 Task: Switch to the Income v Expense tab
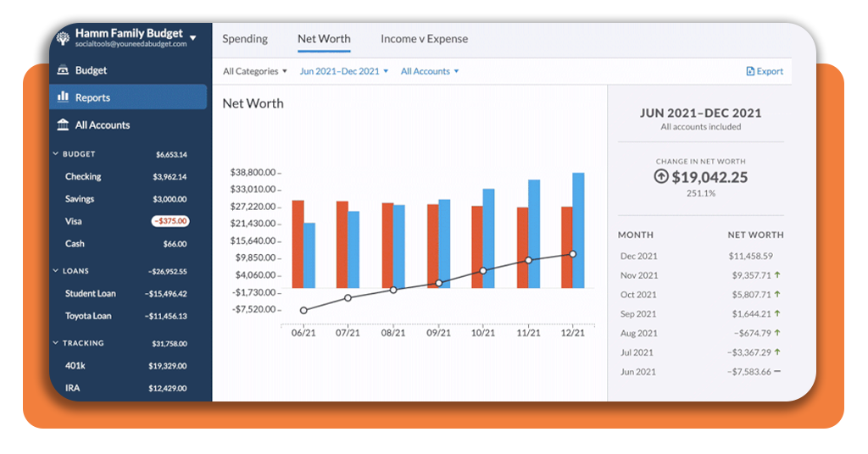(424, 39)
